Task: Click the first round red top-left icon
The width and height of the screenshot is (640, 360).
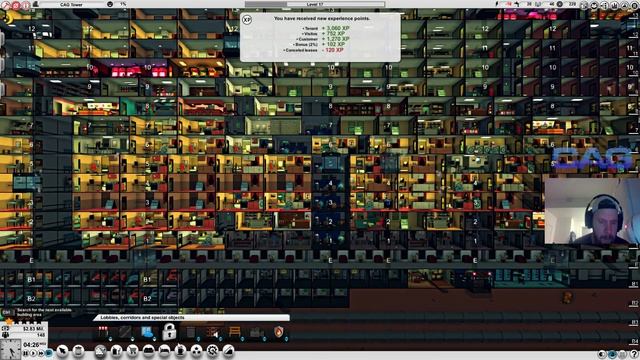Action: click(6, 5)
